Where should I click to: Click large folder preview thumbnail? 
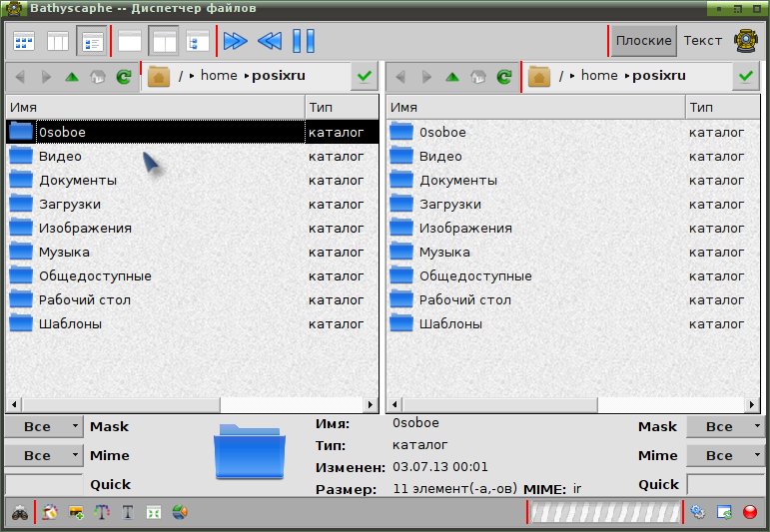(250, 451)
